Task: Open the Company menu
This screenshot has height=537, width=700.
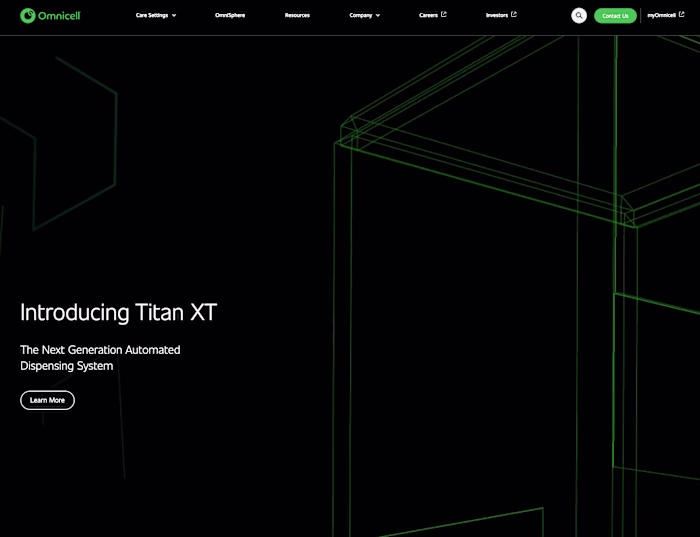Action: tap(361, 15)
